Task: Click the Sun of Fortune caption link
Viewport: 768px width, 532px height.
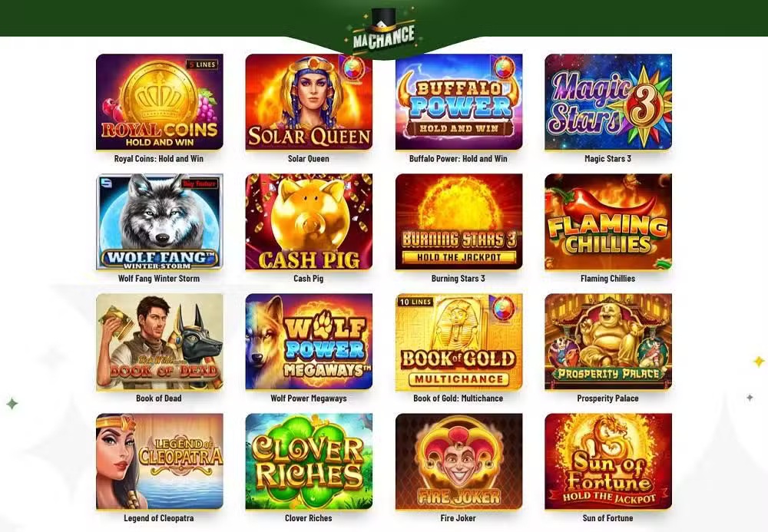Action: pyautogui.click(x=607, y=518)
